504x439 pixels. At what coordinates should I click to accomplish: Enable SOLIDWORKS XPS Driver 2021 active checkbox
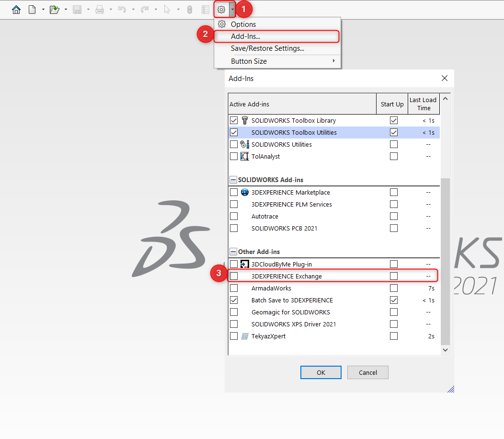pos(234,324)
